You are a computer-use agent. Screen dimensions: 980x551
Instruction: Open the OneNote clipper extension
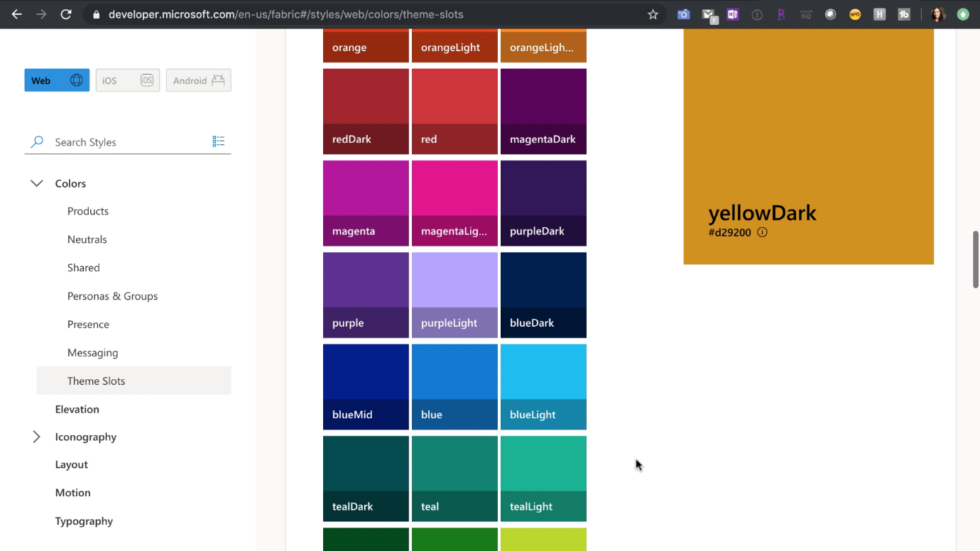click(732, 14)
